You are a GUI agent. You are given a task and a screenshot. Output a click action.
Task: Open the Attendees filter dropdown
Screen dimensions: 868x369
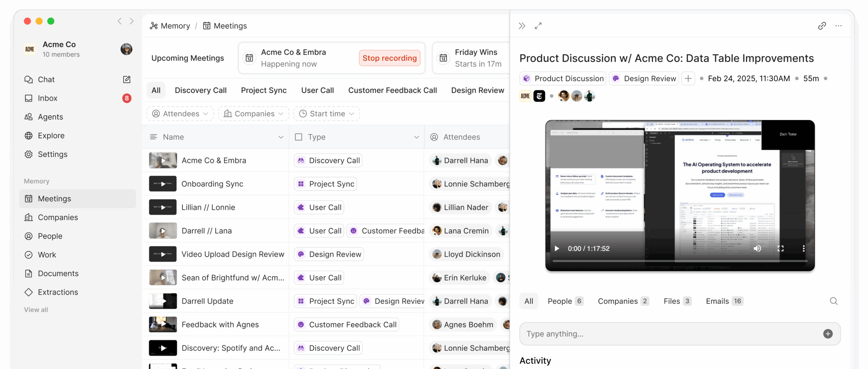click(180, 114)
